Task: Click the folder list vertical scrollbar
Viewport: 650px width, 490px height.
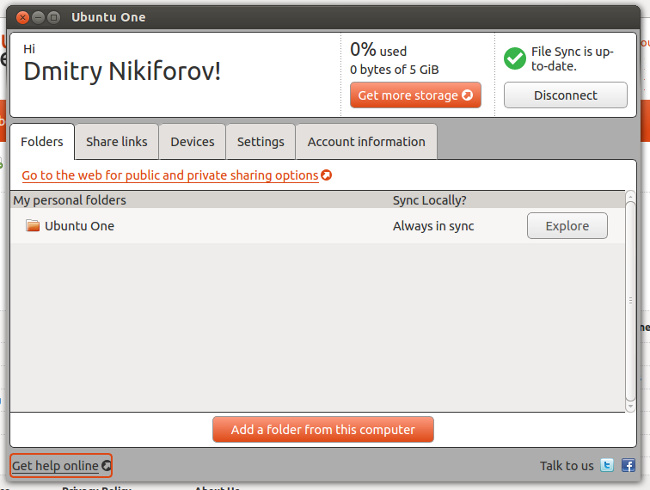Action: click(630, 301)
